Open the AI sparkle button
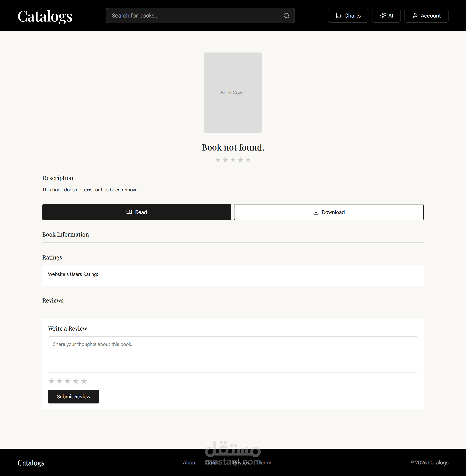This screenshot has height=476, width=466. pyautogui.click(x=386, y=16)
